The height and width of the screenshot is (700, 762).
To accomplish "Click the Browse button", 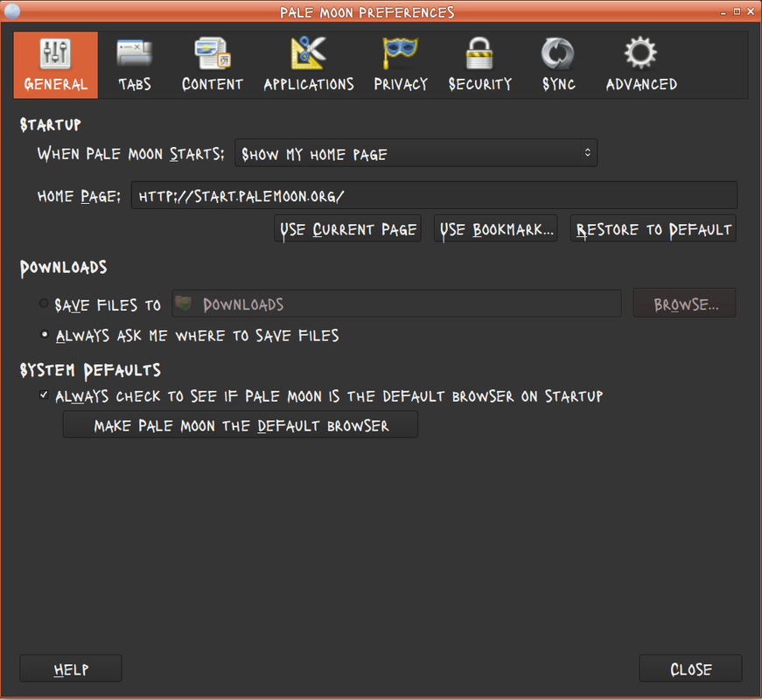I will click(x=684, y=304).
